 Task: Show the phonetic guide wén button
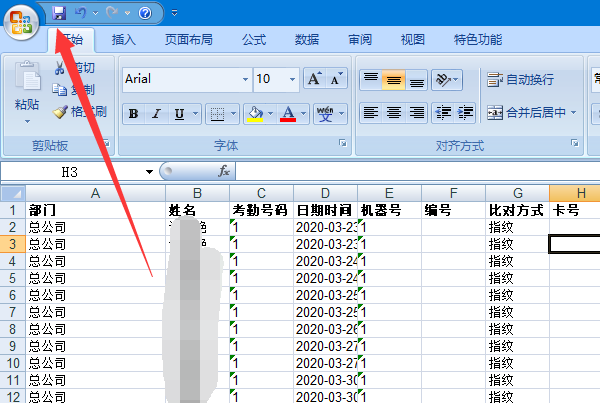tap(325, 114)
